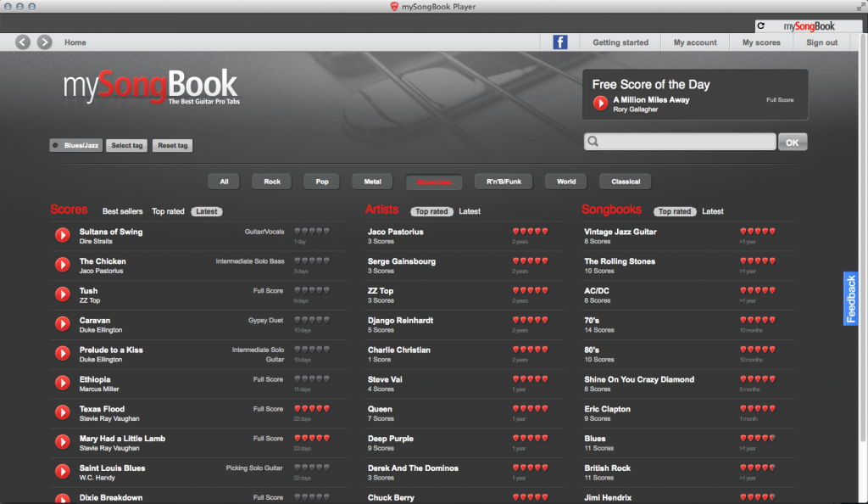Open the British Rock songbook
868x504 pixels.
pos(607,468)
